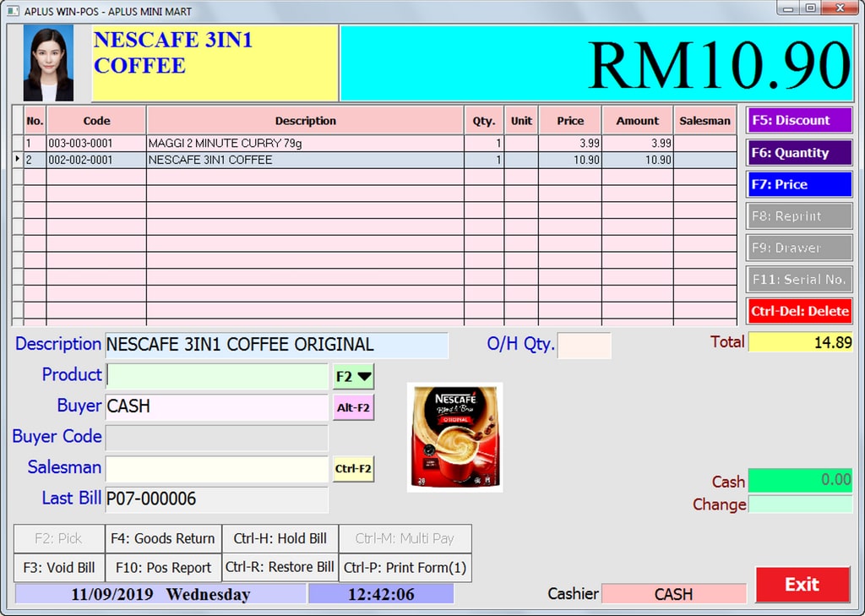Click the O/H Qty. field
The width and height of the screenshot is (865, 616).
point(585,346)
